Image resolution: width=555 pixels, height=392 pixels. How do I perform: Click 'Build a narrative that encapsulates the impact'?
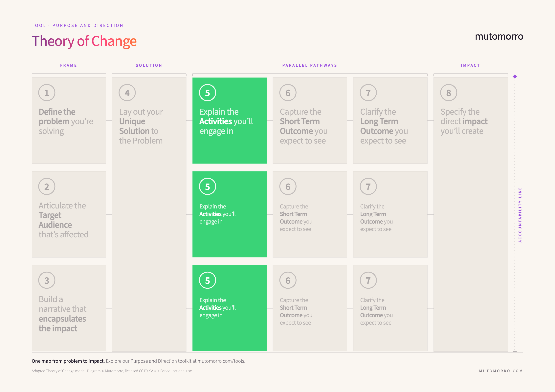point(63,314)
